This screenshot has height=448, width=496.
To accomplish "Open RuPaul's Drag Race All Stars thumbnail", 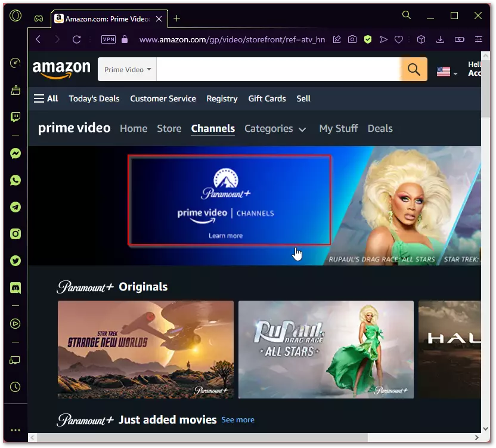I will coord(326,350).
